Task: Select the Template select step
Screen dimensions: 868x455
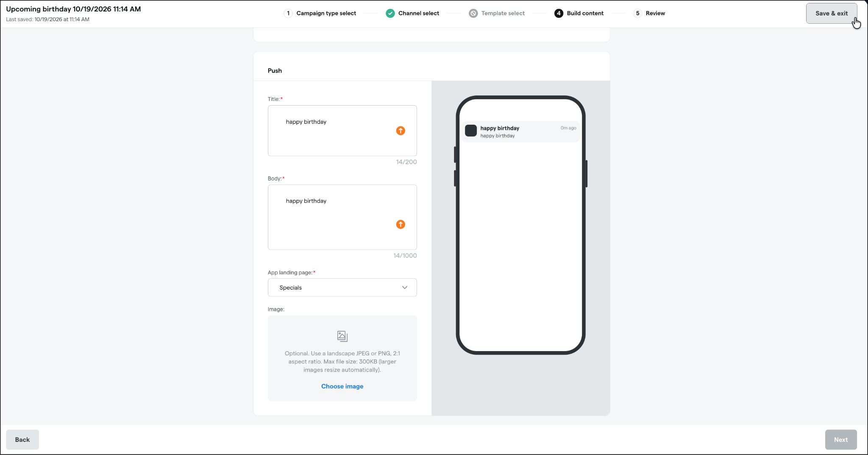Action: click(x=497, y=13)
